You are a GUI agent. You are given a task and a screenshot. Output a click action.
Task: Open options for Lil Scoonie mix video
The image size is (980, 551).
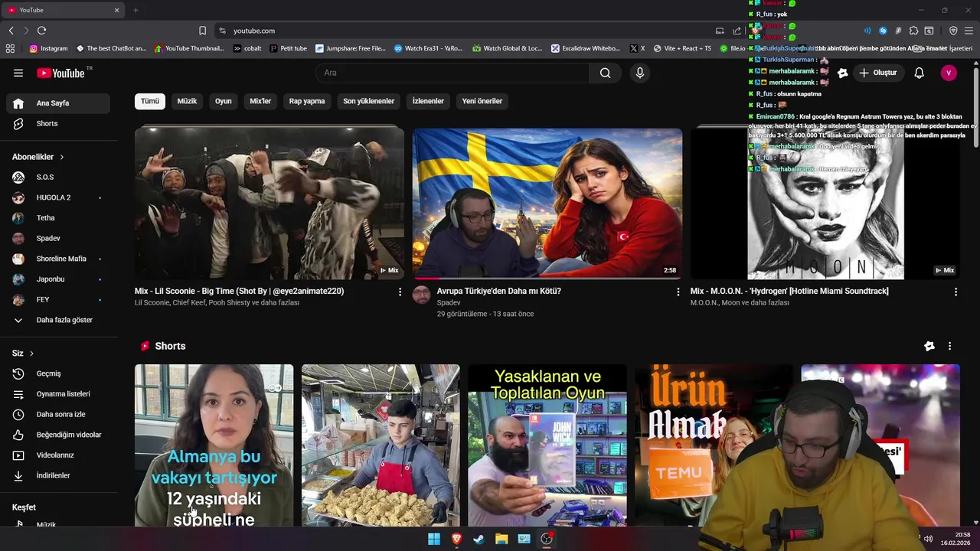pyautogui.click(x=400, y=292)
